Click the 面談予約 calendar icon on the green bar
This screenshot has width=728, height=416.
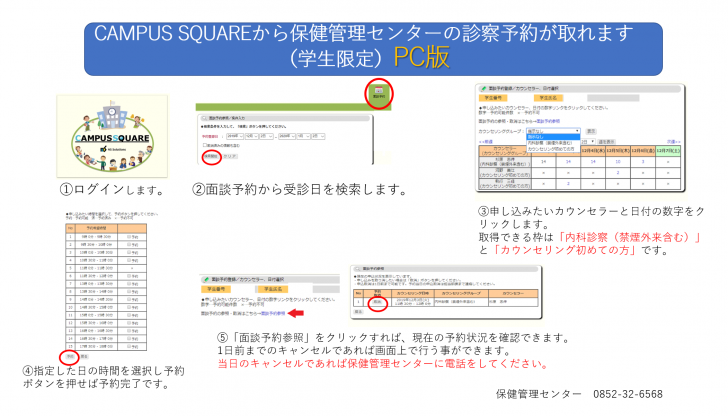coord(379,92)
